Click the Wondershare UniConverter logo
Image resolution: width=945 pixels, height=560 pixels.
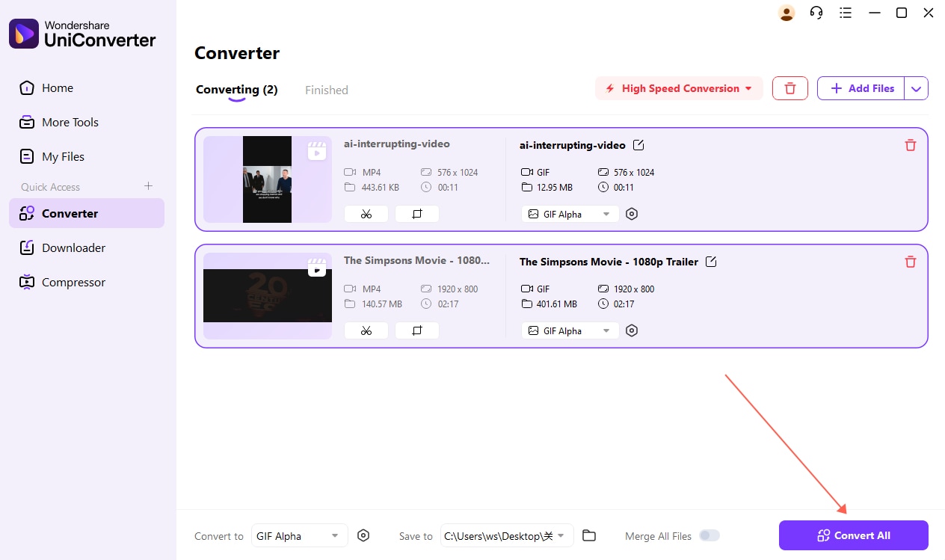coord(82,34)
